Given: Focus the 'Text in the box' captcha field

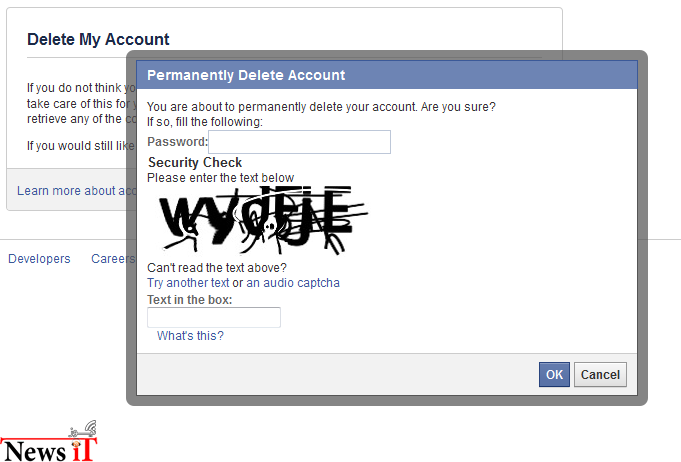Looking at the screenshot, I should pyautogui.click(x=214, y=317).
